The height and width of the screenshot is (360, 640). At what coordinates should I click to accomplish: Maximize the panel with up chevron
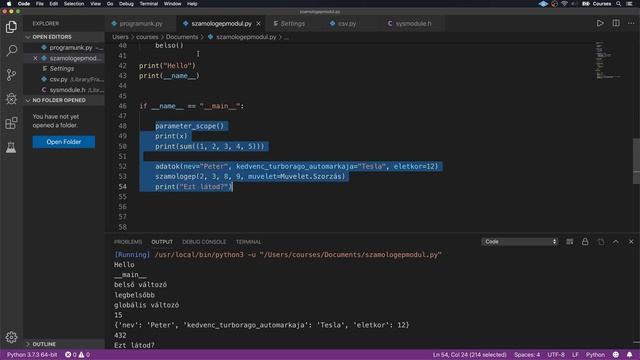pyautogui.click(x=616, y=242)
